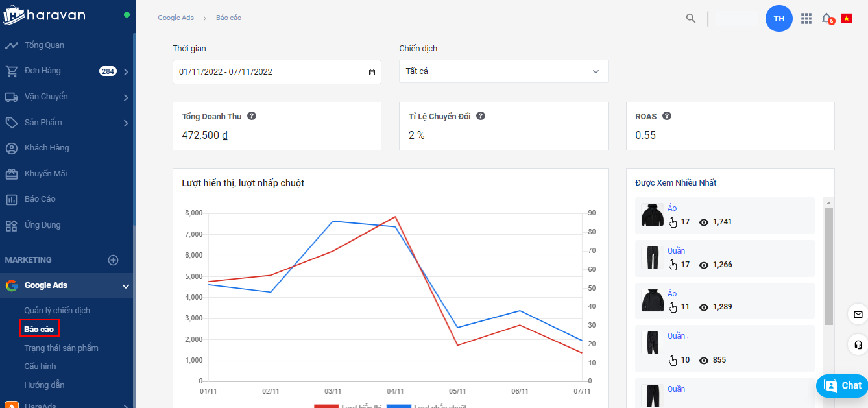Click the plus icon next to MARKETING

coord(113,260)
